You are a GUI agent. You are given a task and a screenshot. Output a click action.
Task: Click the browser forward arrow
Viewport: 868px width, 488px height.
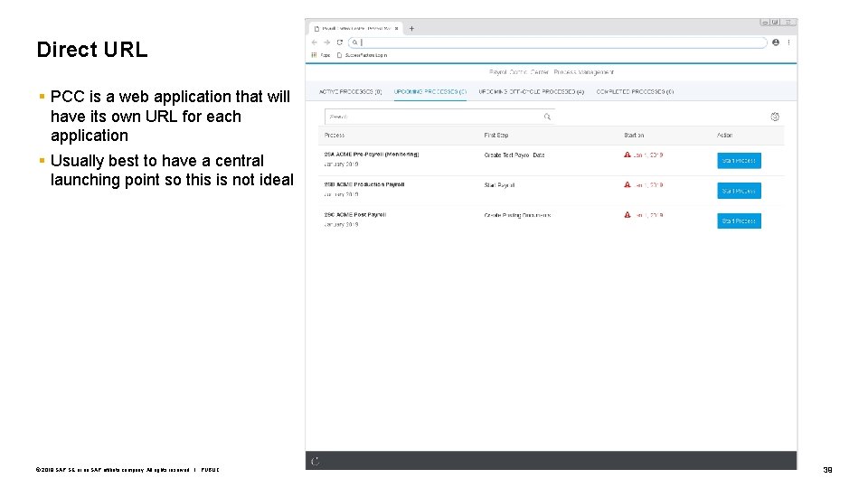click(x=326, y=42)
